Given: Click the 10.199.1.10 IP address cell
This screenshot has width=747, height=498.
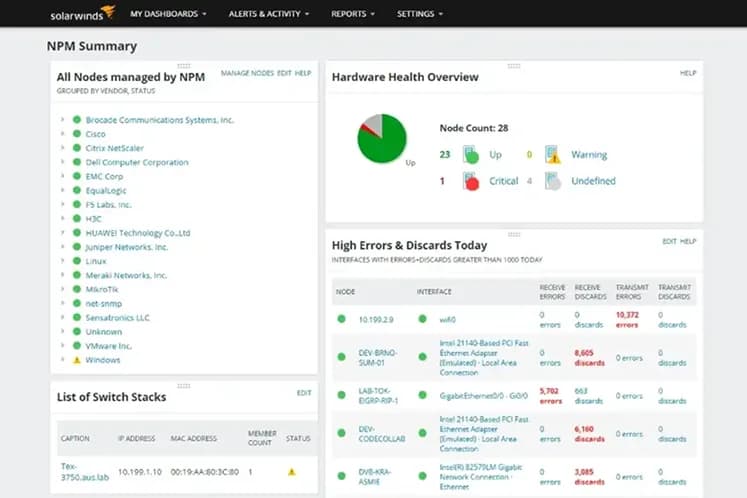Looking at the screenshot, I should pos(140,472).
